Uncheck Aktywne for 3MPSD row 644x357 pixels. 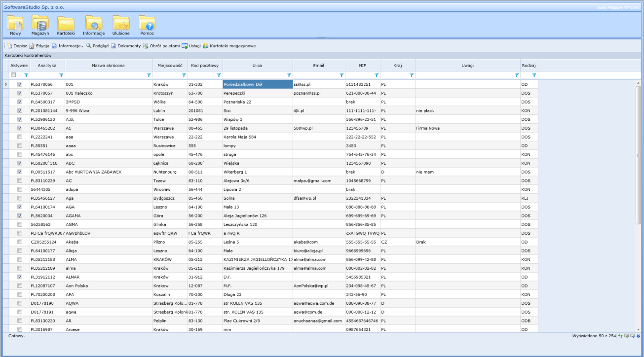[20, 102]
